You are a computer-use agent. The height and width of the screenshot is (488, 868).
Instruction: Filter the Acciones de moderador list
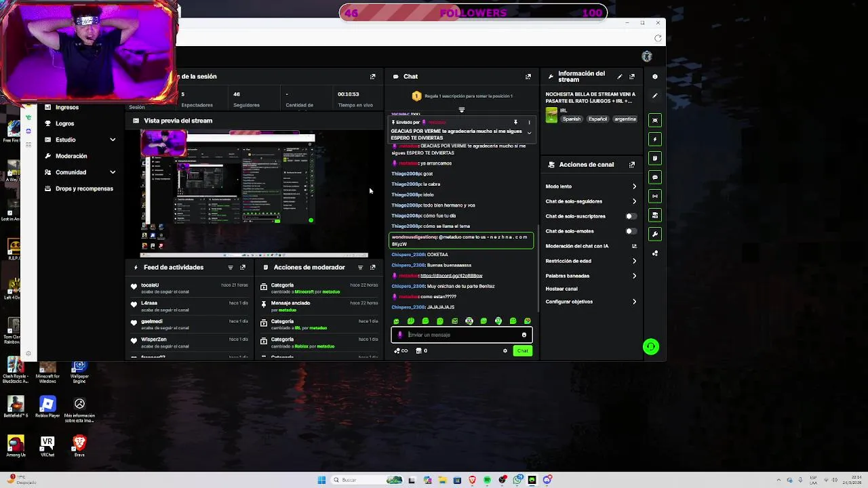coord(360,267)
